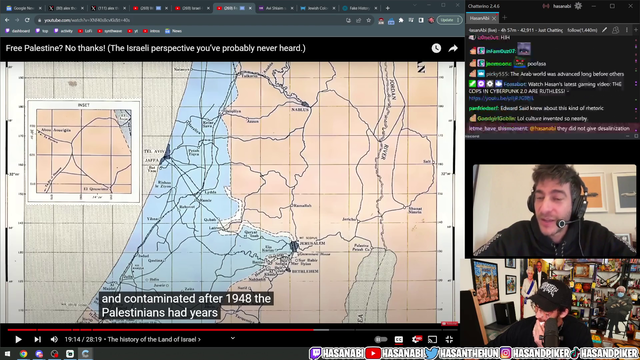Viewport: 640px width, 360px height.
Task: Click Chatterino moderation mode pencil icon
Action: [x=604, y=30]
